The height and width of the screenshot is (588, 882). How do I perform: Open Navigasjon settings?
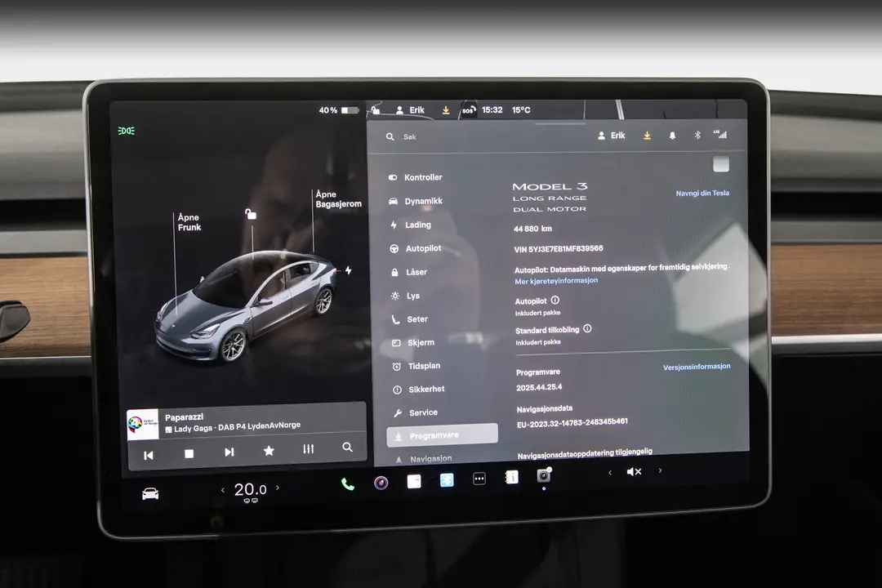pos(424,459)
